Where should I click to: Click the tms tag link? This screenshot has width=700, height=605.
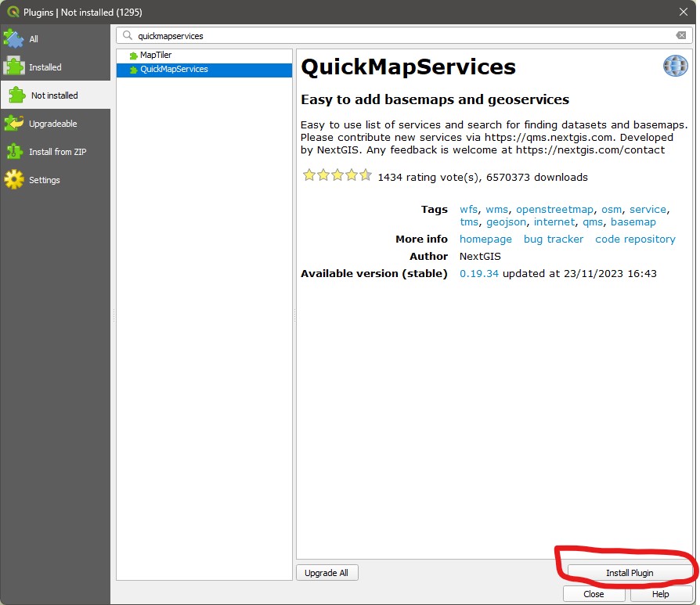coord(469,221)
